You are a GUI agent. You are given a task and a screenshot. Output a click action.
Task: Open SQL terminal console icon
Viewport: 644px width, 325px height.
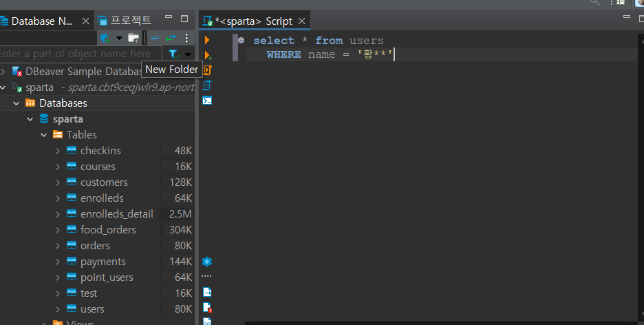click(x=207, y=101)
